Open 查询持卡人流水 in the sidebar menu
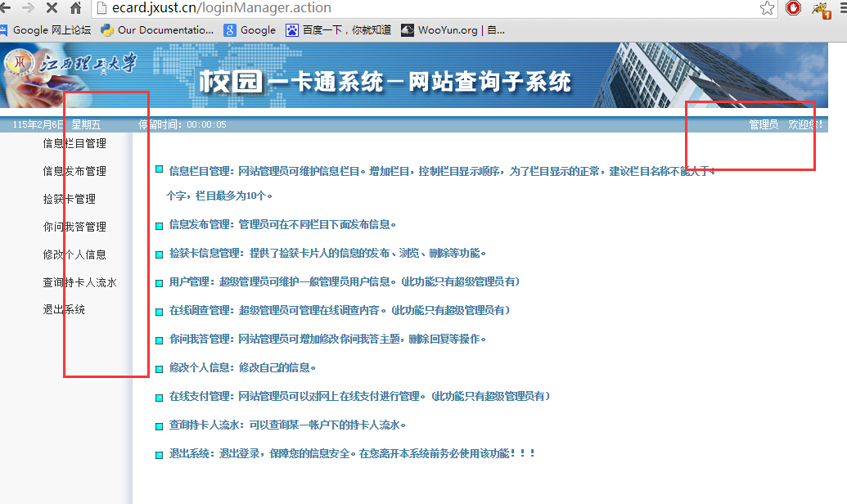 tap(80, 282)
